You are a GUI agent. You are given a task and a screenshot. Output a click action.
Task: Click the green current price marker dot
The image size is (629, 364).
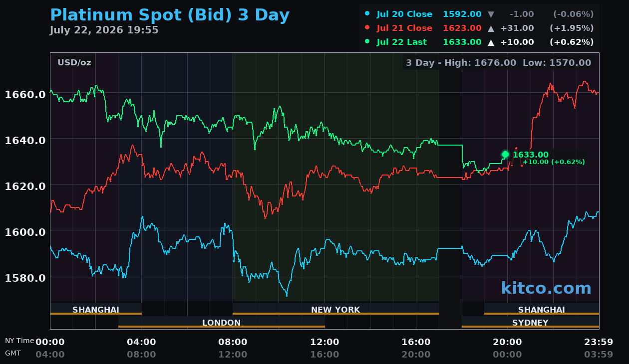click(505, 155)
